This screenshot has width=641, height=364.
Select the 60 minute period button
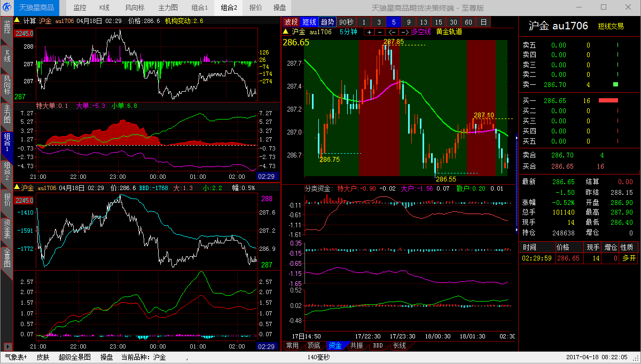(468, 22)
